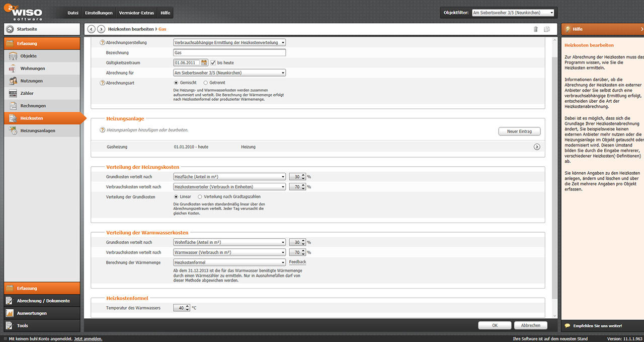Viewport: 644px width, 342px height.
Task: Open the Heizkostenverteiler Verbrauchskosten dropdown
Action: click(x=229, y=187)
